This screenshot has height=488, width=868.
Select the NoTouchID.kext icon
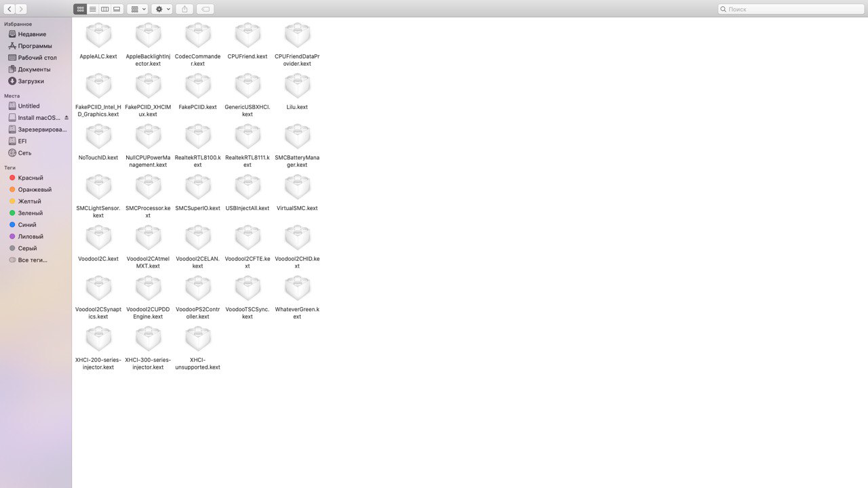pyautogui.click(x=98, y=136)
